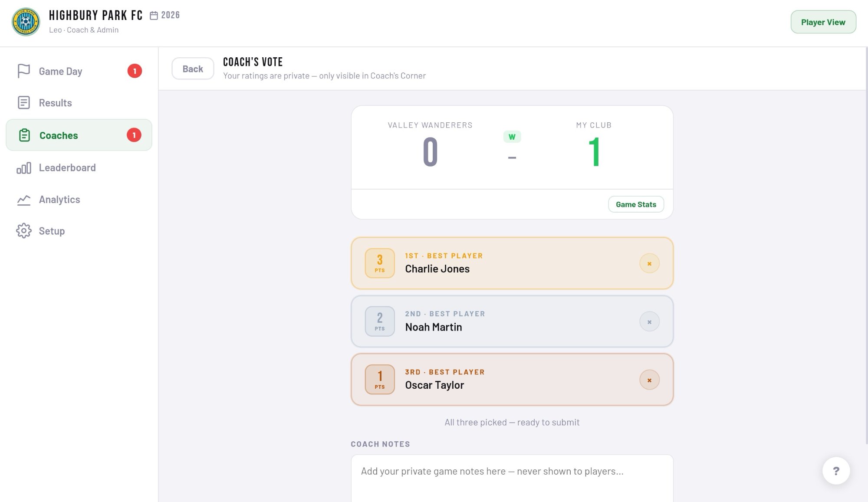Open Game Stats for the match
The image size is (868, 502).
click(635, 204)
